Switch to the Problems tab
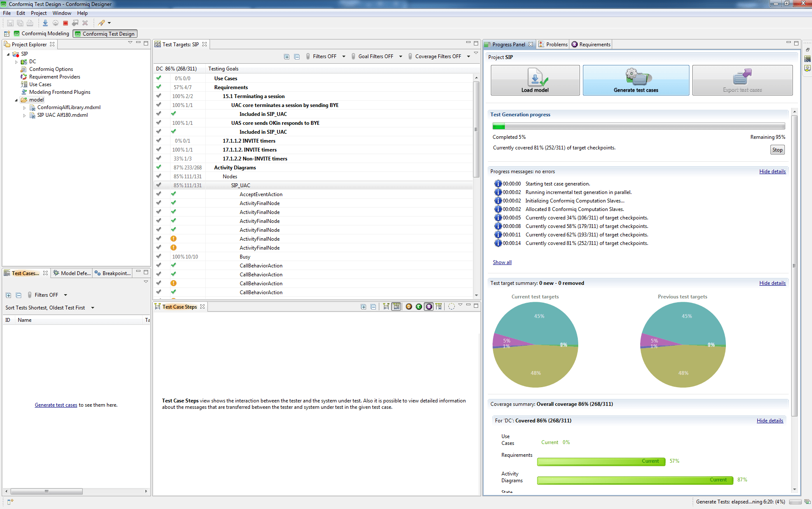The image size is (812, 509). pyautogui.click(x=553, y=44)
